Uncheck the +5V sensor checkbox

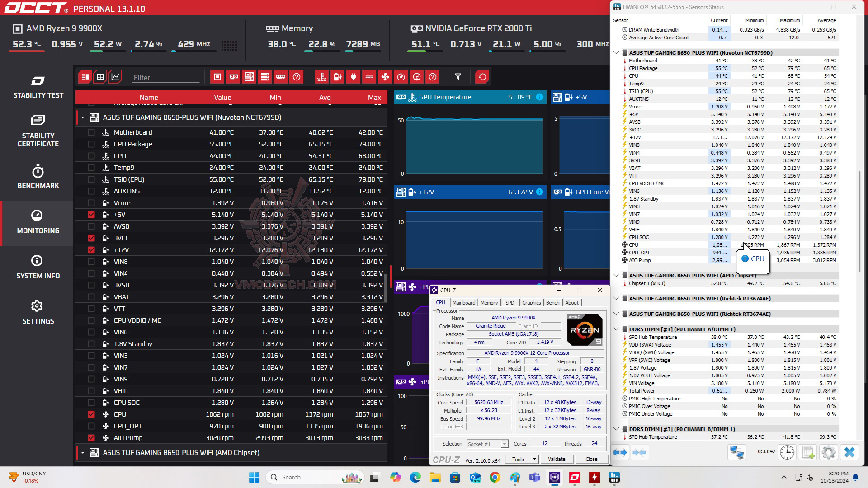click(x=91, y=215)
